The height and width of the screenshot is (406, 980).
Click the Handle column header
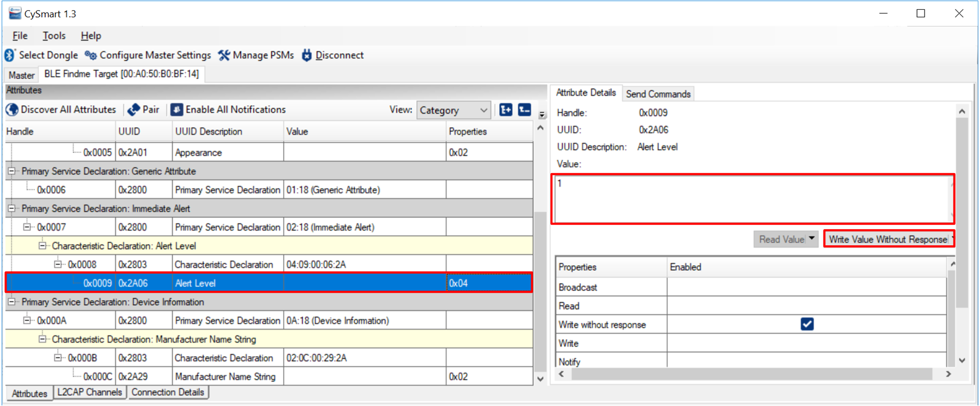click(60, 132)
